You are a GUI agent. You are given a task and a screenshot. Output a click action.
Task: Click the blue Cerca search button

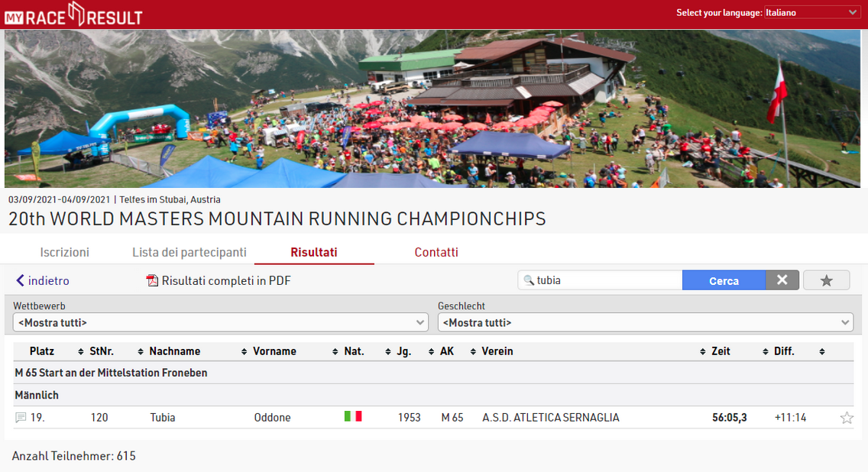coord(724,280)
